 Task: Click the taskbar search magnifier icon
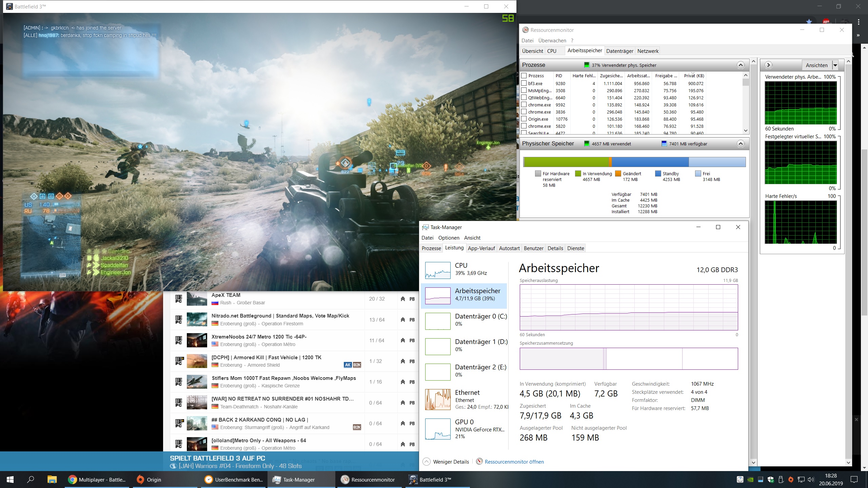click(x=31, y=480)
